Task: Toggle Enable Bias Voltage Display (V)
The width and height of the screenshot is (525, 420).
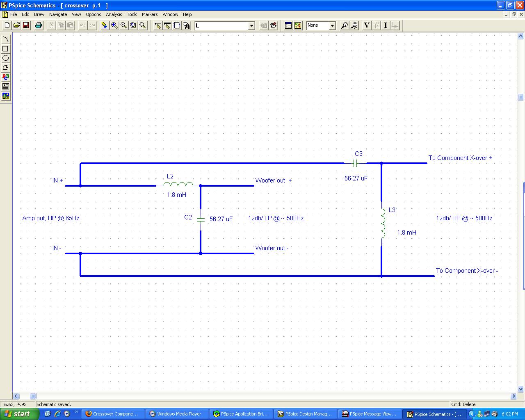Action: (366, 25)
